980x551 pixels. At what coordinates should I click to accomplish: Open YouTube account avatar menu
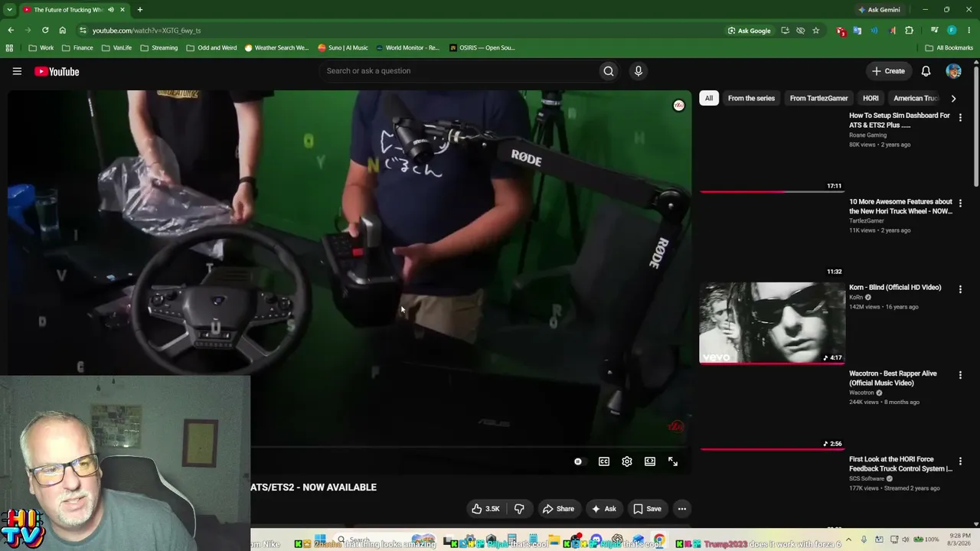tap(953, 71)
